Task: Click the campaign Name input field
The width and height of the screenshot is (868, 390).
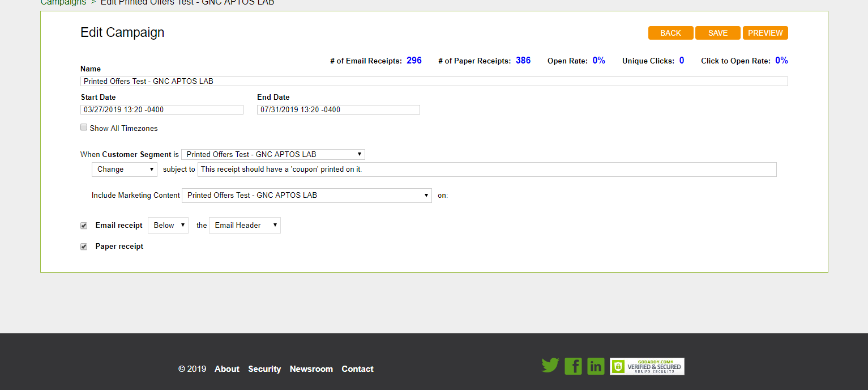Action: coord(434,81)
